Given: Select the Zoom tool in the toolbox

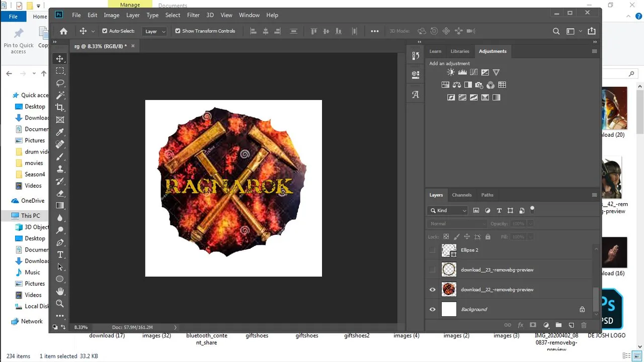Looking at the screenshot, I should coord(60,303).
